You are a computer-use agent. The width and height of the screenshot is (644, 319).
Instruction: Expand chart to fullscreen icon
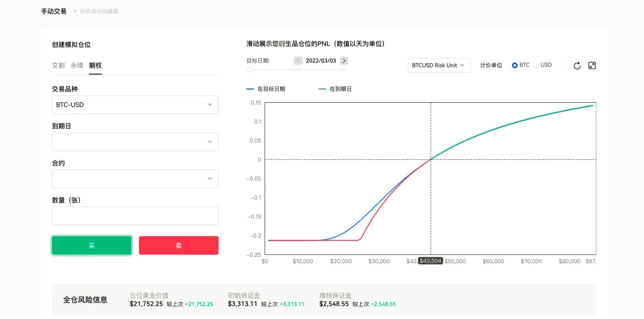(592, 65)
